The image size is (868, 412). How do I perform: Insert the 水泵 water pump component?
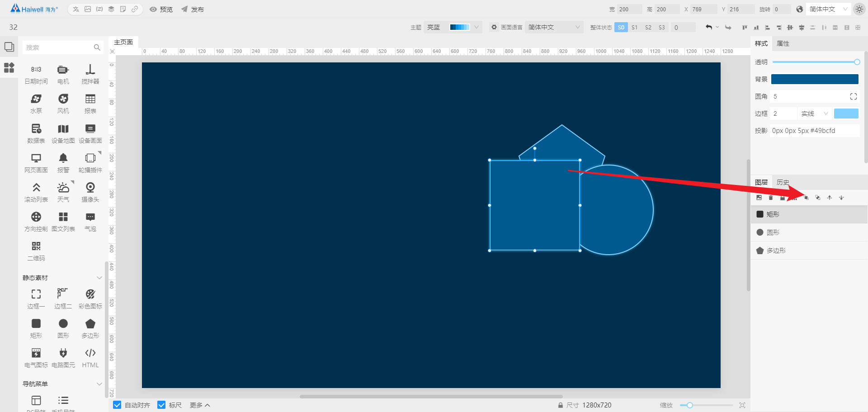36,104
